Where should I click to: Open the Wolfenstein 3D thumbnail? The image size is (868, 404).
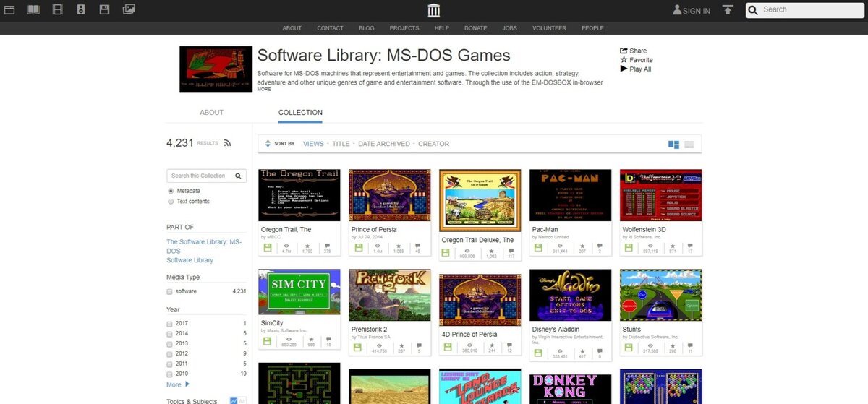(660, 195)
